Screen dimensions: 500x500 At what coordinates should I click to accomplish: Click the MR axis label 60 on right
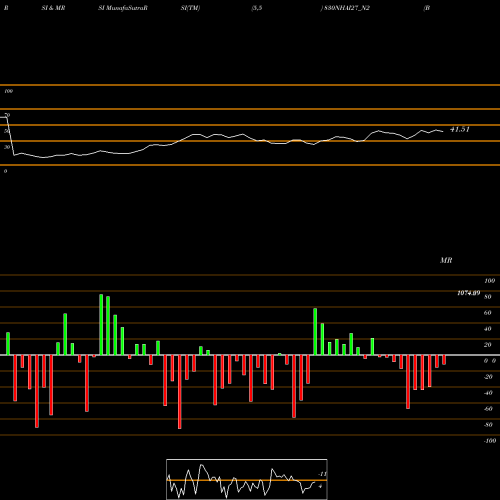pos(488,313)
